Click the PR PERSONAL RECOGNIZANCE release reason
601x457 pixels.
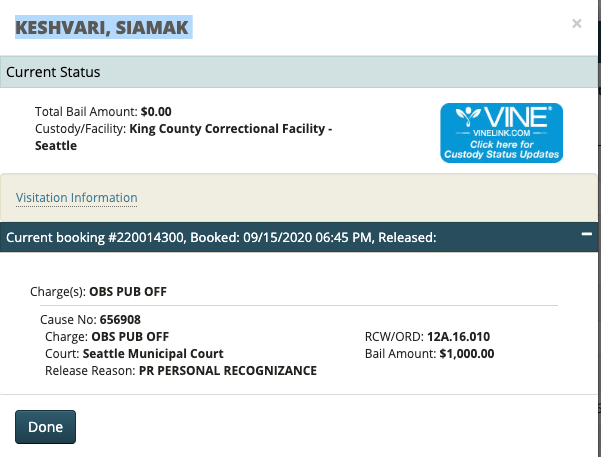pyautogui.click(x=229, y=371)
